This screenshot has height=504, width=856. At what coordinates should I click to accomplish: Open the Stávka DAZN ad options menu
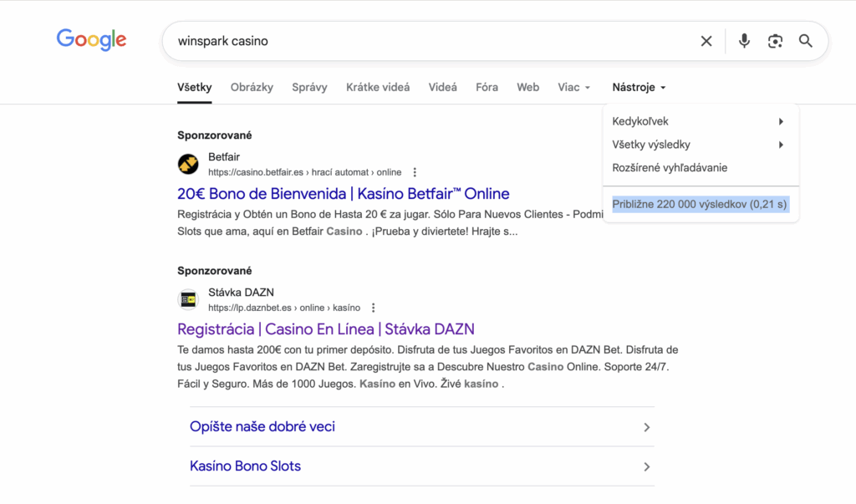374,308
